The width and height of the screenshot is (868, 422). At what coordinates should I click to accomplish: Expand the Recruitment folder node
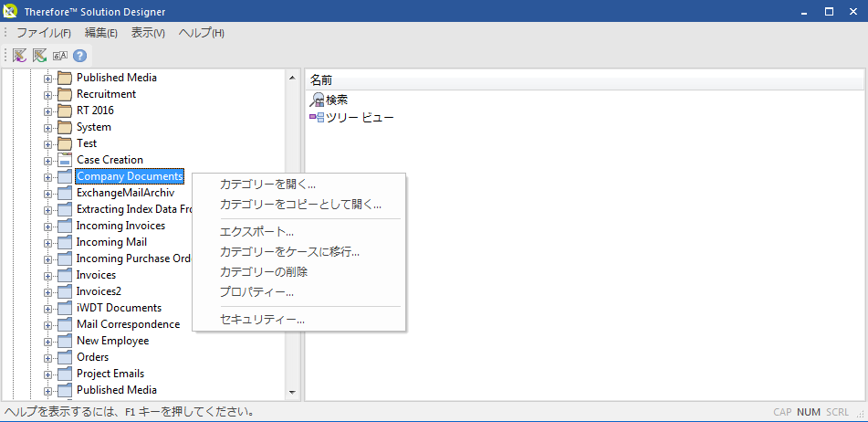coord(47,95)
